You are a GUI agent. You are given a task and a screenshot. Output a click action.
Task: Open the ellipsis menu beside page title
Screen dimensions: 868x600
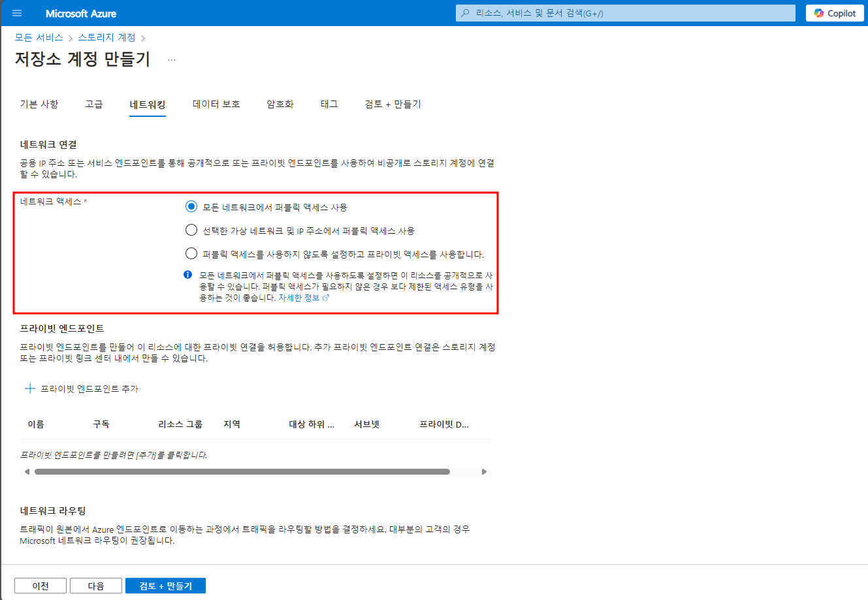coord(172,59)
